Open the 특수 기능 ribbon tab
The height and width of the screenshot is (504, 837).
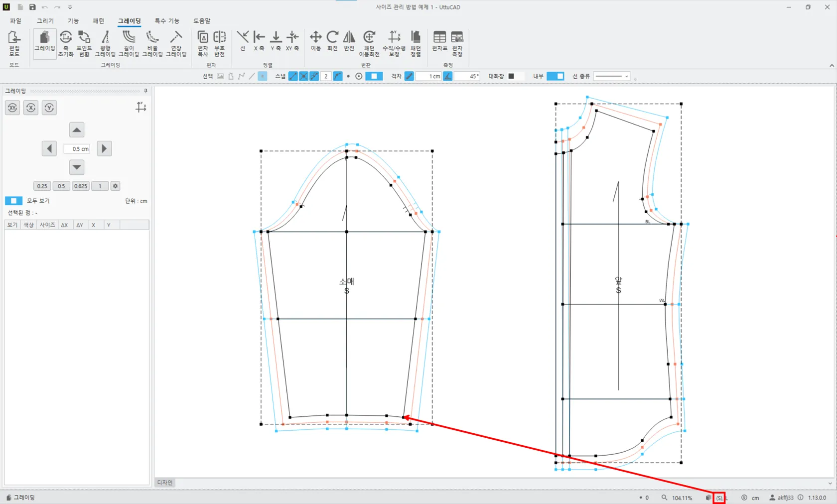point(166,21)
